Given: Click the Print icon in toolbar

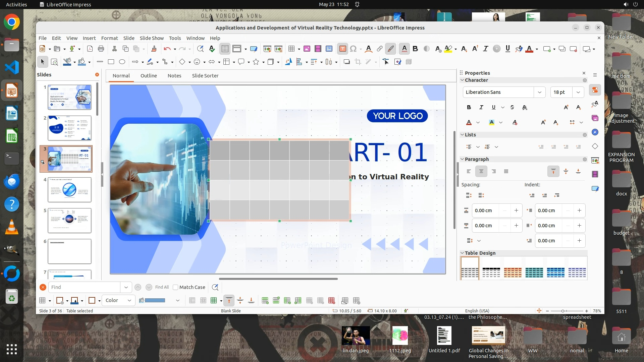Looking at the screenshot, I should point(101,49).
